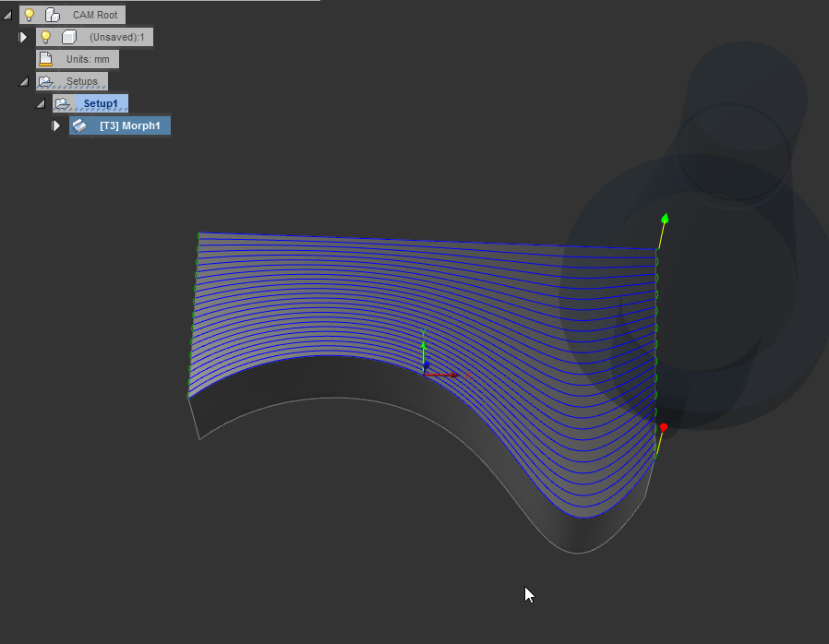Select the Setup1 tree entry
The width and height of the screenshot is (829, 644).
pos(101,103)
